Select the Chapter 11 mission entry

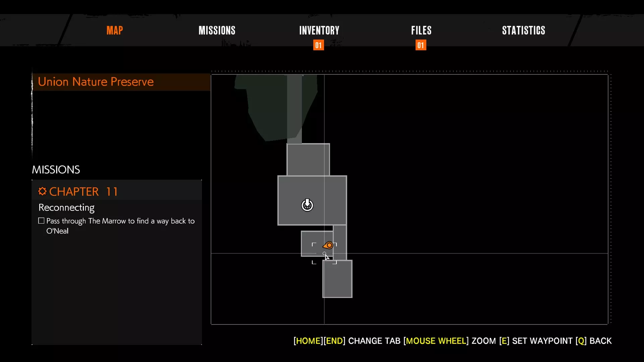(x=84, y=191)
